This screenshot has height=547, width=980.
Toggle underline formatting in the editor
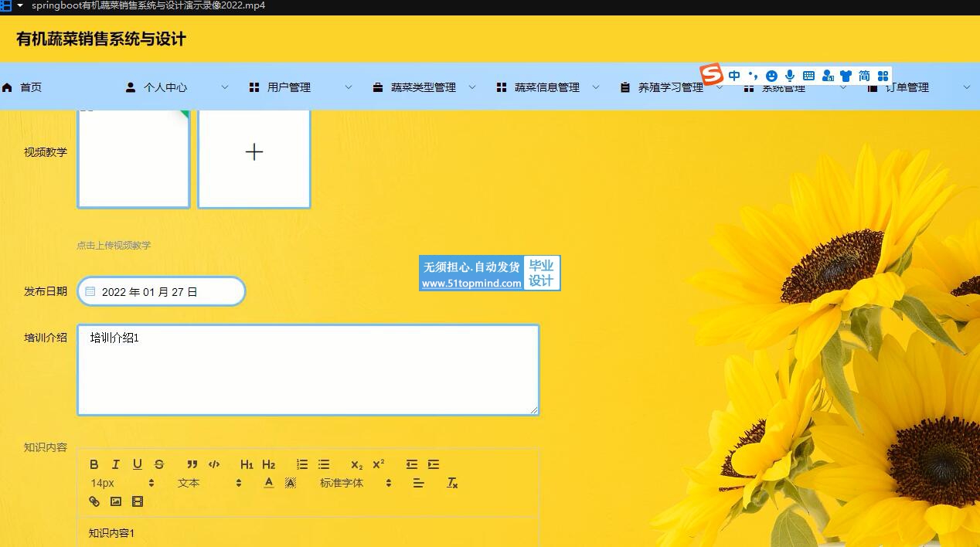(138, 464)
